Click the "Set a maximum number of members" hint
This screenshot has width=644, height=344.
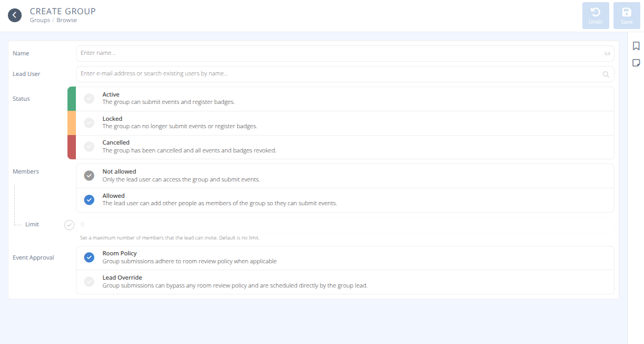point(170,238)
